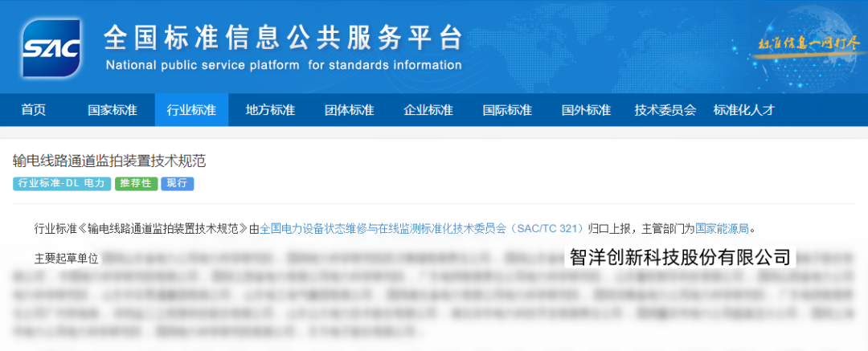Open the 企业标准 nav item

[428, 109]
